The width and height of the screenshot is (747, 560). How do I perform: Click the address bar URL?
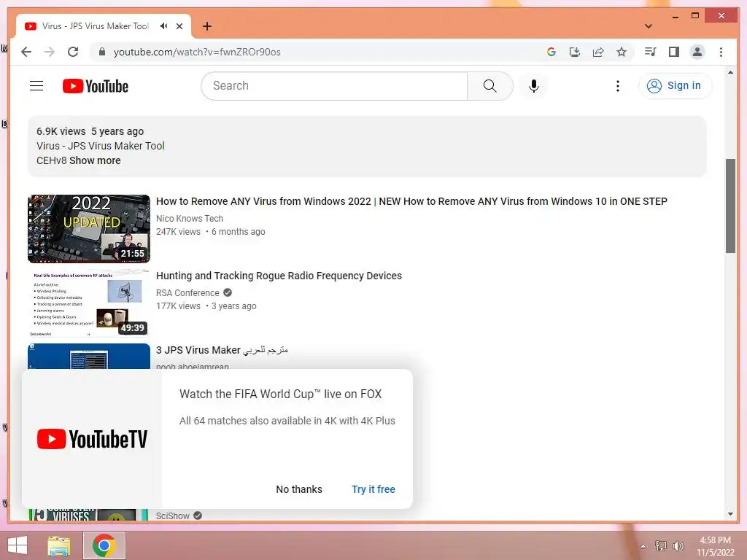[197, 52]
